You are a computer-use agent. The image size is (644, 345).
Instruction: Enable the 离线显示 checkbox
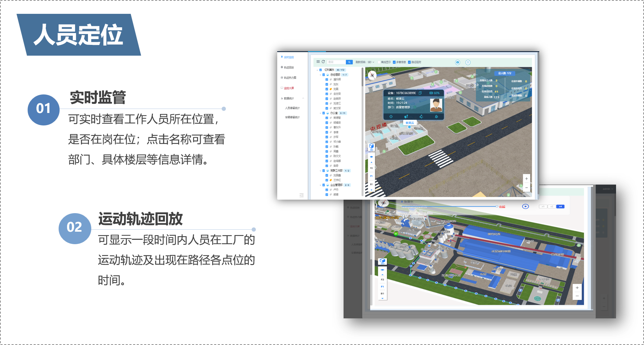[379, 62]
